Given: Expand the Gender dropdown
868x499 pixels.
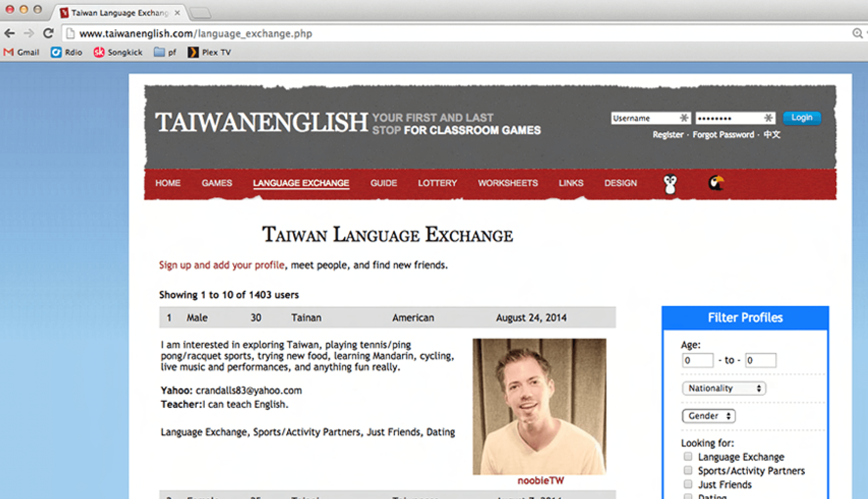Looking at the screenshot, I should 708,416.
